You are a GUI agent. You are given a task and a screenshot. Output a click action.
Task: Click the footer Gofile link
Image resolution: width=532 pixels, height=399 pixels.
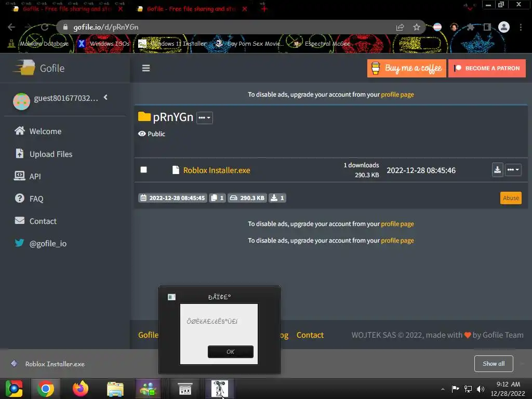148,335
